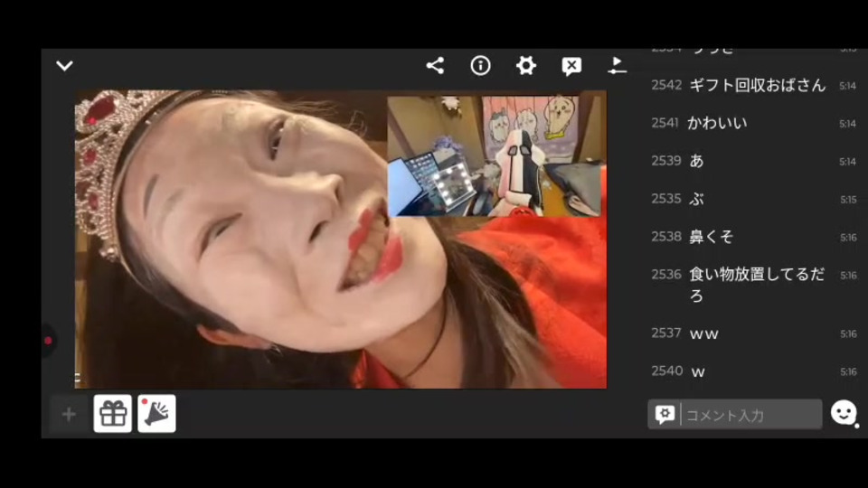This screenshot has width=868, height=488.
Task: Click the playback position icon in the top bar
Action: [617, 66]
